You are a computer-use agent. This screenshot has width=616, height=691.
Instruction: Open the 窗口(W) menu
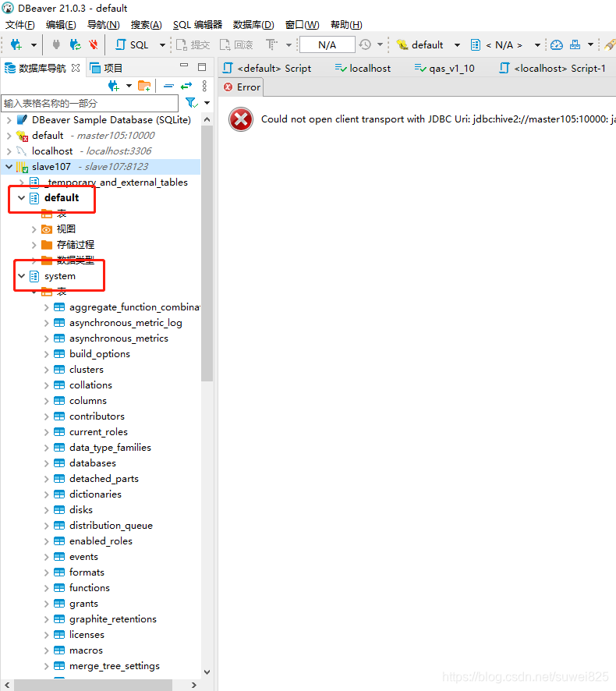pos(303,25)
